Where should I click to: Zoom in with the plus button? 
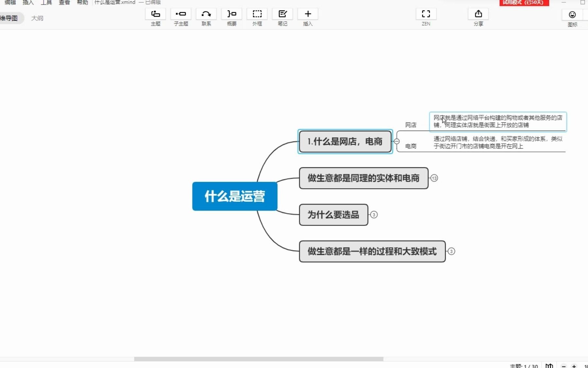pos(574,366)
